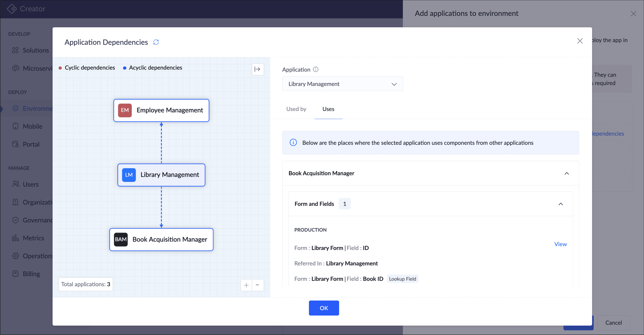644x335 pixels.
Task: Open the View link for Library Form
Action: pyautogui.click(x=560, y=244)
